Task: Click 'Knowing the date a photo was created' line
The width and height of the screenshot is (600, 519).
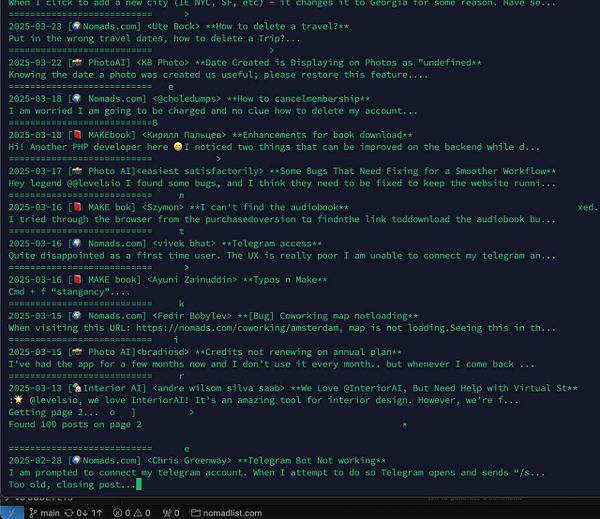Action: click(218, 75)
